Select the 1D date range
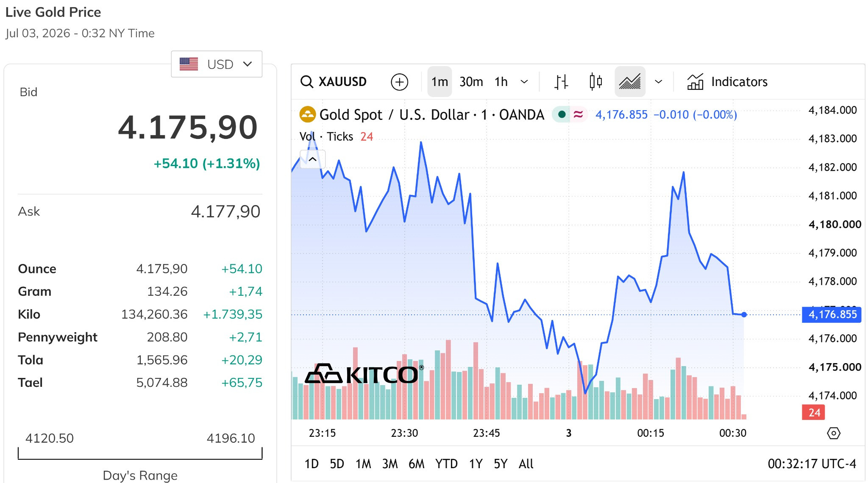The height and width of the screenshot is (483, 868). pos(312,464)
